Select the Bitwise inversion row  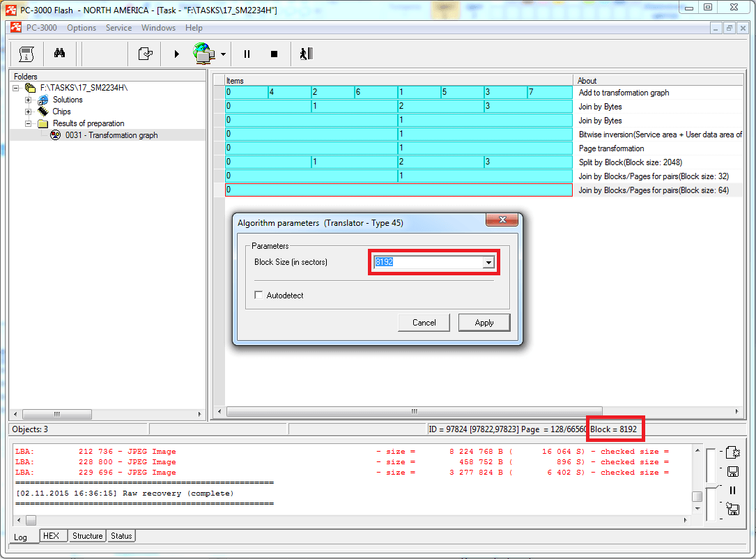point(478,135)
